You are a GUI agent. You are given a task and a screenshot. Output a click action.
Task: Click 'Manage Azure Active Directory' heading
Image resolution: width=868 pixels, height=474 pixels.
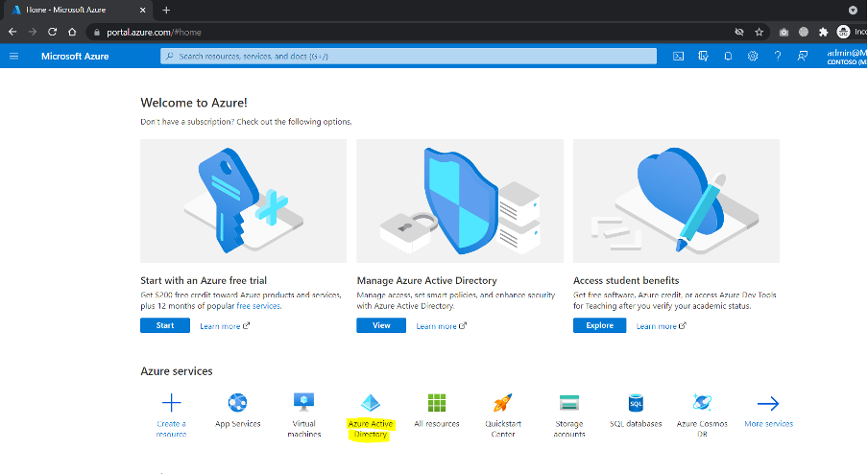tap(427, 280)
